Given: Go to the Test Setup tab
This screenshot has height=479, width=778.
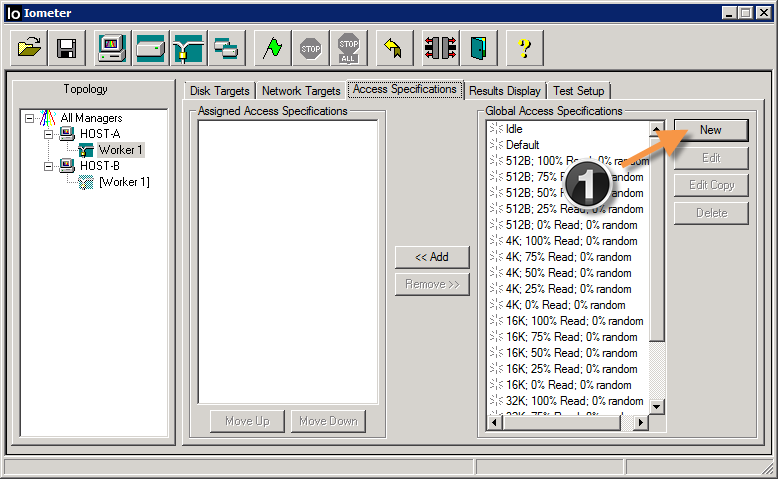Looking at the screenshot, I should click(578, 91).
